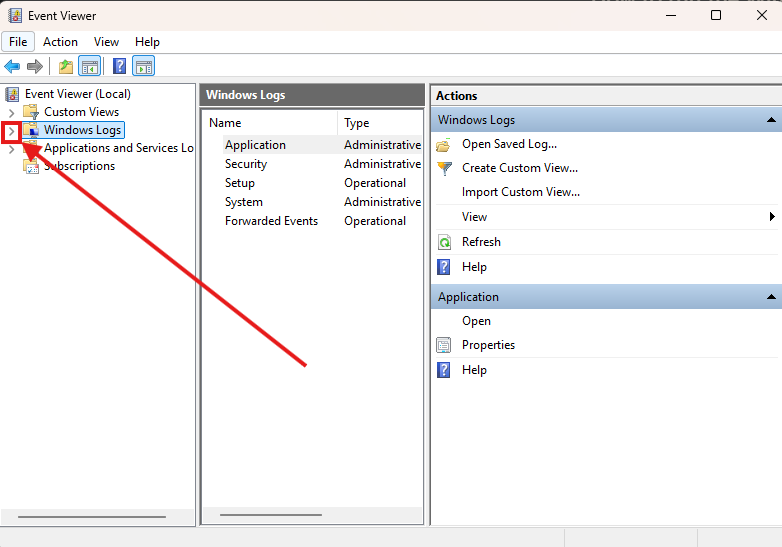
Task: Click Properties under Application actions
Action: (488, 345)
